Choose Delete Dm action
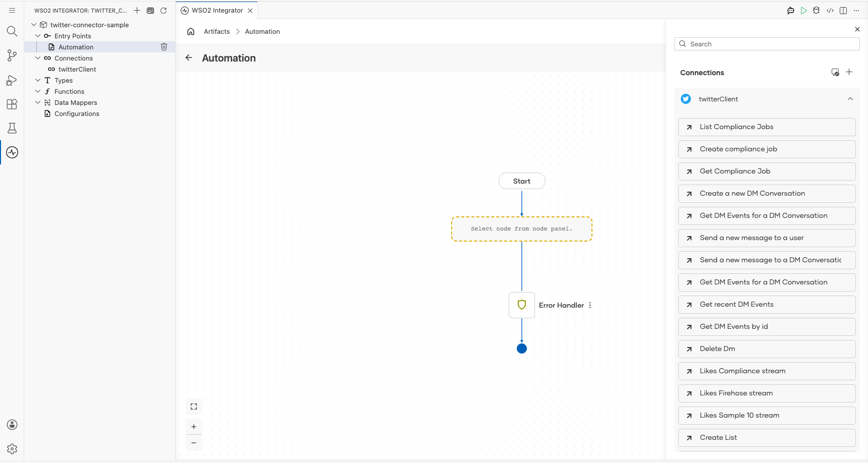 click(767, 349)
